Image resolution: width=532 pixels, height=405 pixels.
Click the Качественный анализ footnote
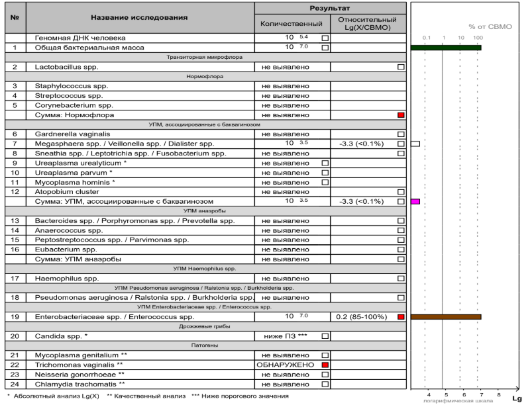click(x=146, y=396)
